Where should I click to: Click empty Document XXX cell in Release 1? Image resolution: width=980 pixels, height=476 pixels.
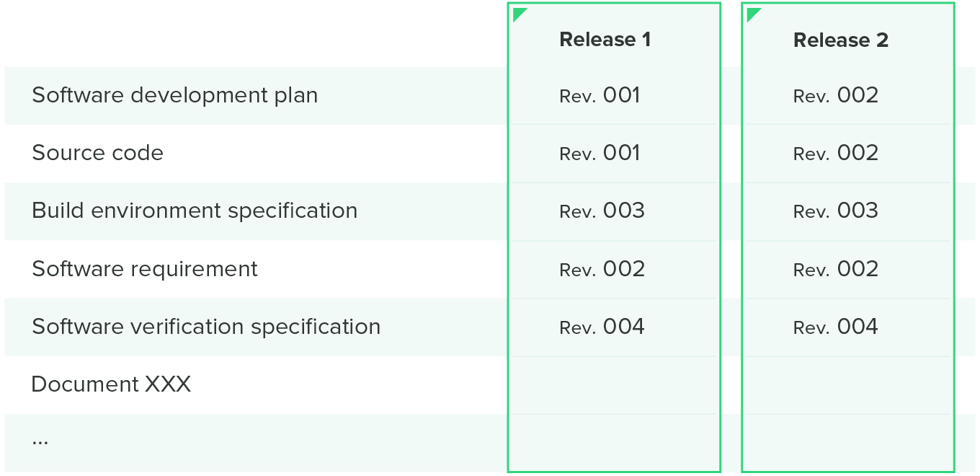(614, 385)
